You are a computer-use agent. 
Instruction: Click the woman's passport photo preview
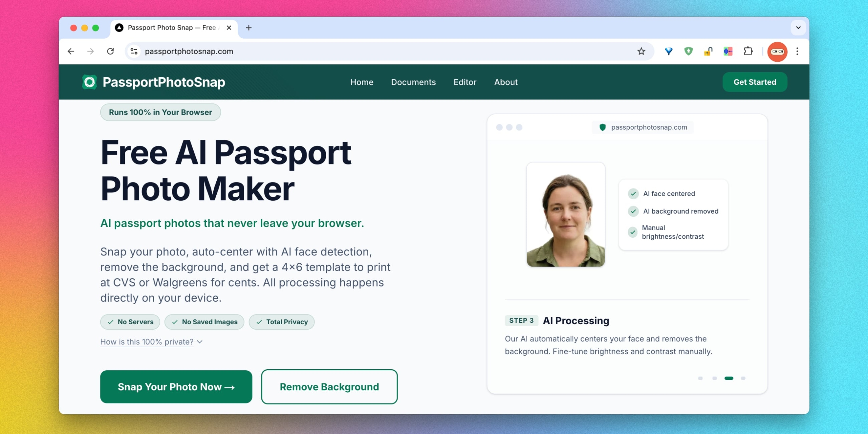[565, 215]
